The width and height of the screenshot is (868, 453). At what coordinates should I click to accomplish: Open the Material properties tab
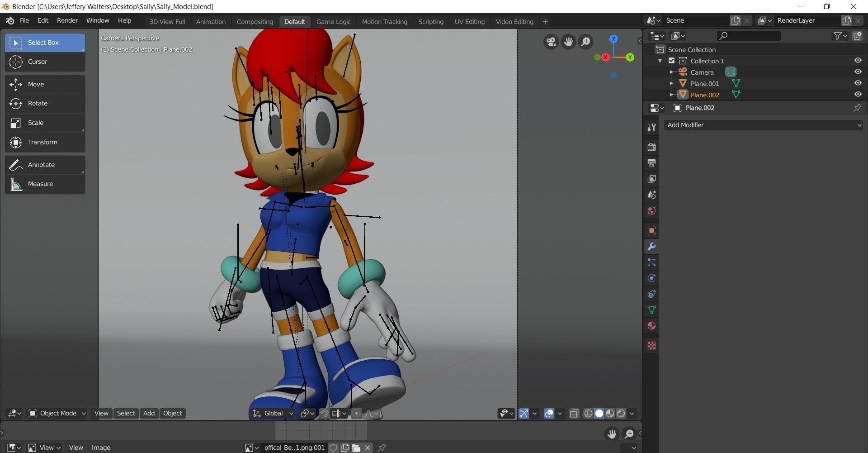pos(651,326)
